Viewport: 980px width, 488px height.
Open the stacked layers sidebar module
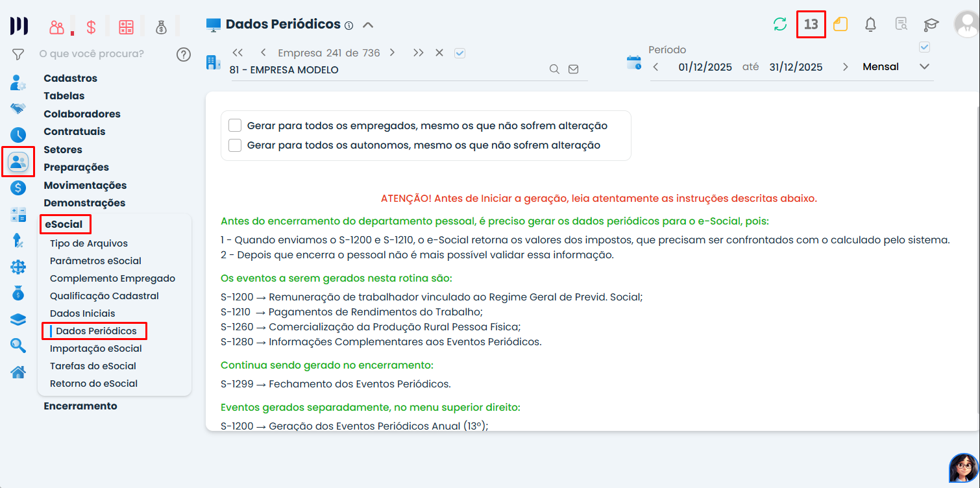[18, 319]
